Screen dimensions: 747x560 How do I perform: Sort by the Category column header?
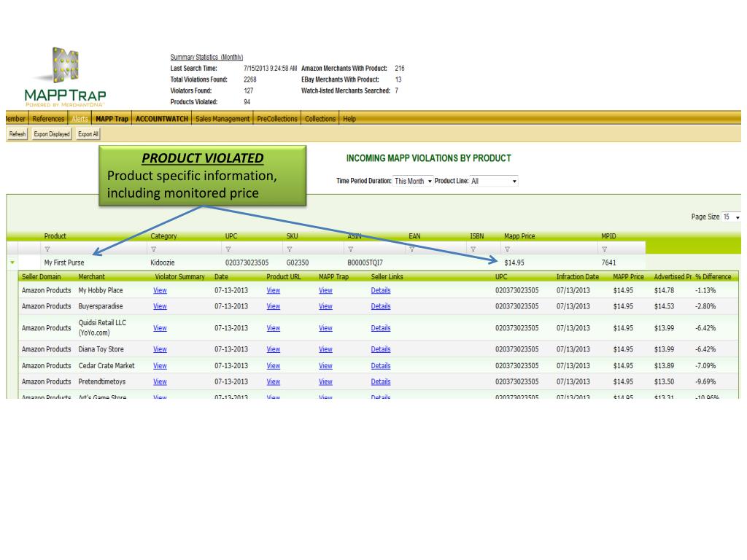163,236
